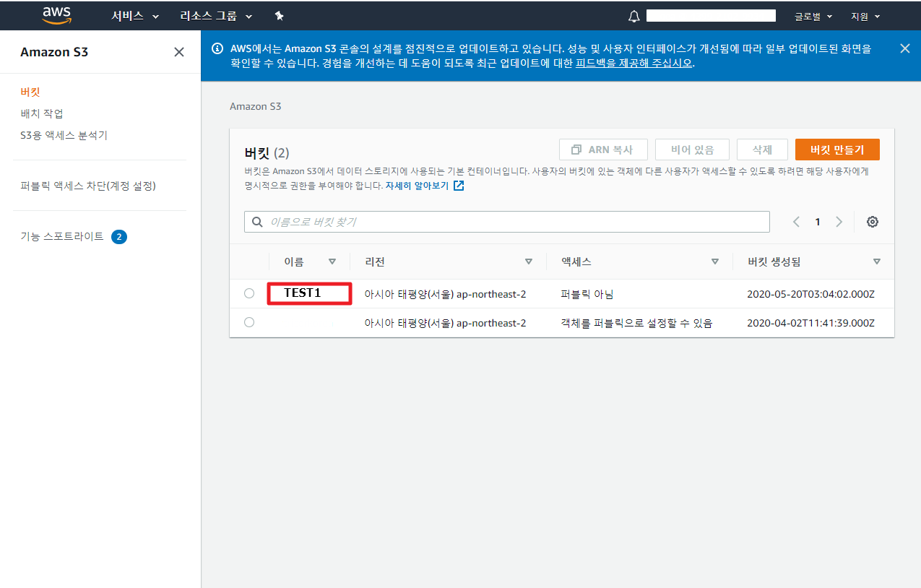Open table settings gear icon
The width and height of the screenshot is (921, 588).
[x=873, y=222]
